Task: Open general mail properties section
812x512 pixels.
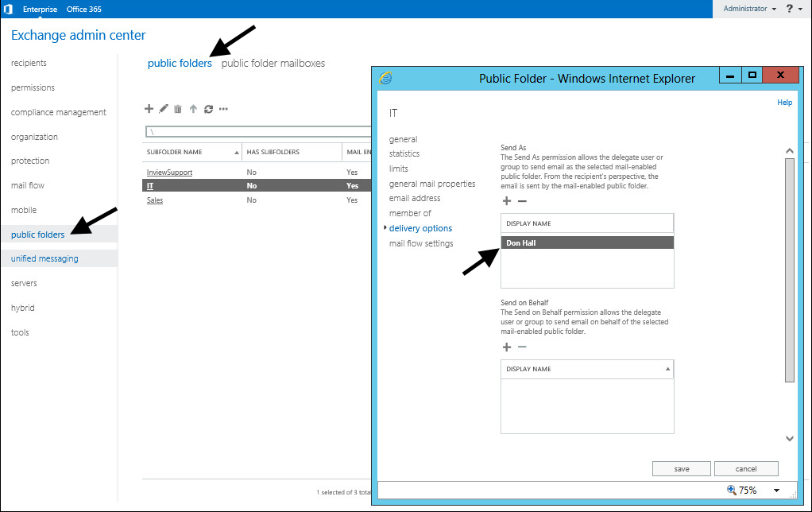Action: point(432,184)
